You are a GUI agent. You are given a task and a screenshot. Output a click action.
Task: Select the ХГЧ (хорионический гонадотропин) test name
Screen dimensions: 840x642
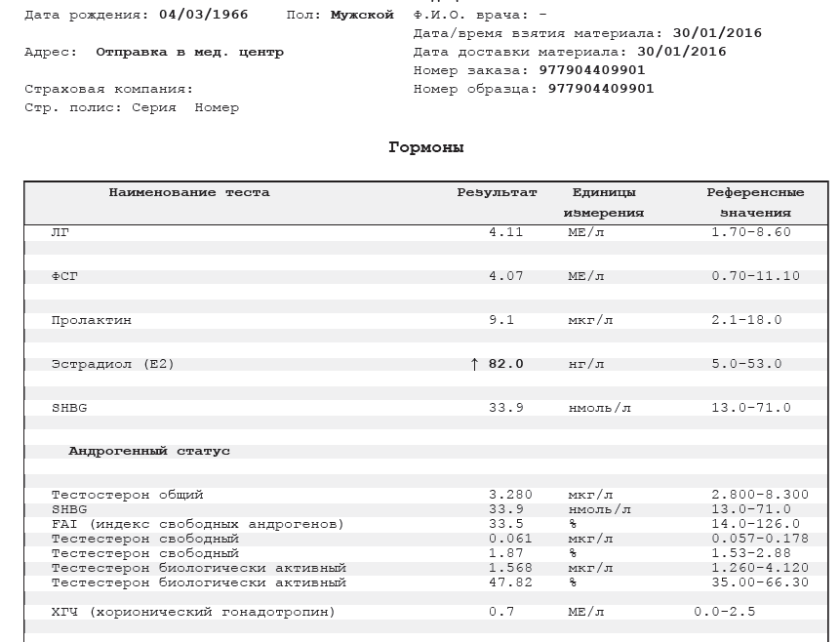(x=193, y=612)
